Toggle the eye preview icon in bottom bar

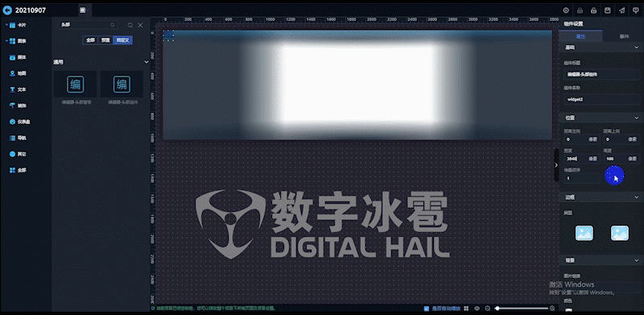coord(477,309)
